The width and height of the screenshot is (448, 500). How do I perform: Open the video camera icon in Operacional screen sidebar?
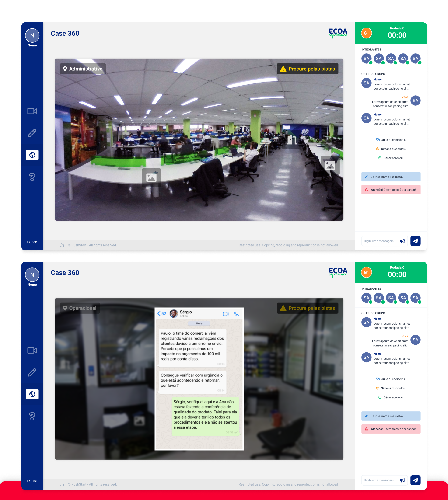pos(32,350)
